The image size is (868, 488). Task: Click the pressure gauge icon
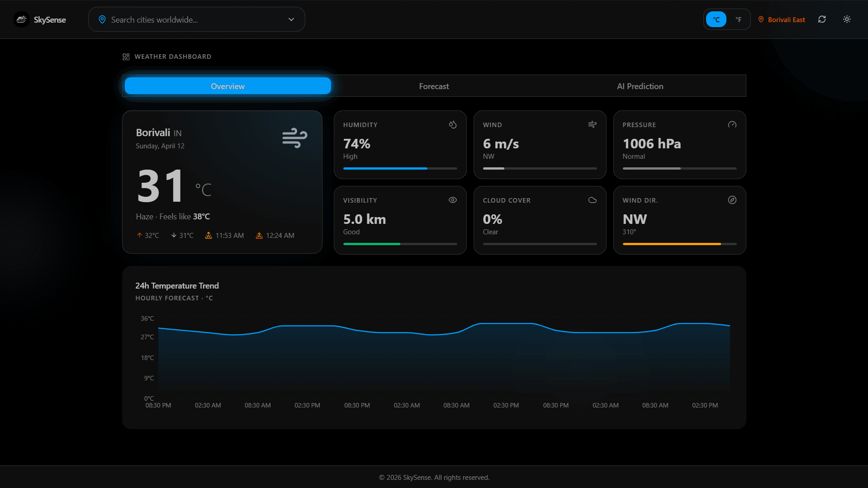click(732, 124)
